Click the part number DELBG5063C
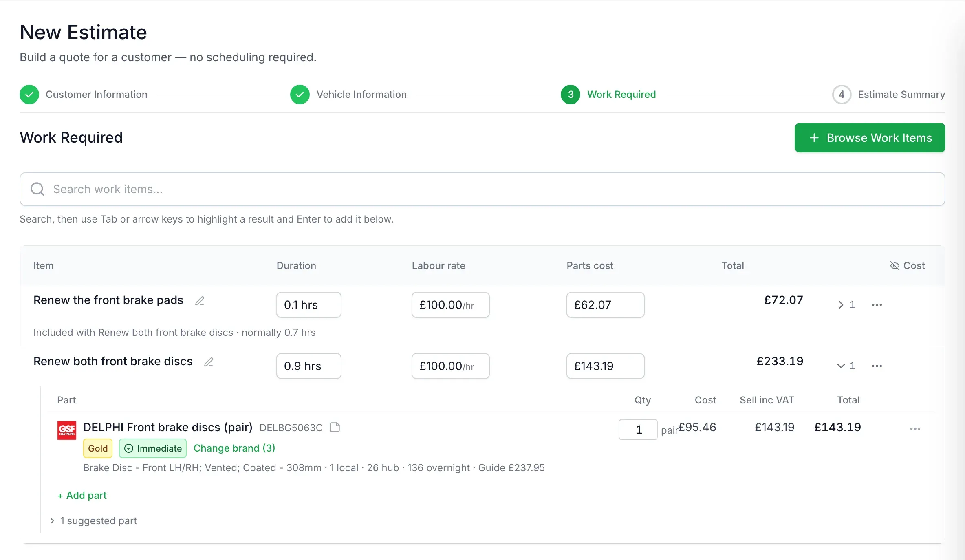965x560 pixels. [x=291, y=428]
